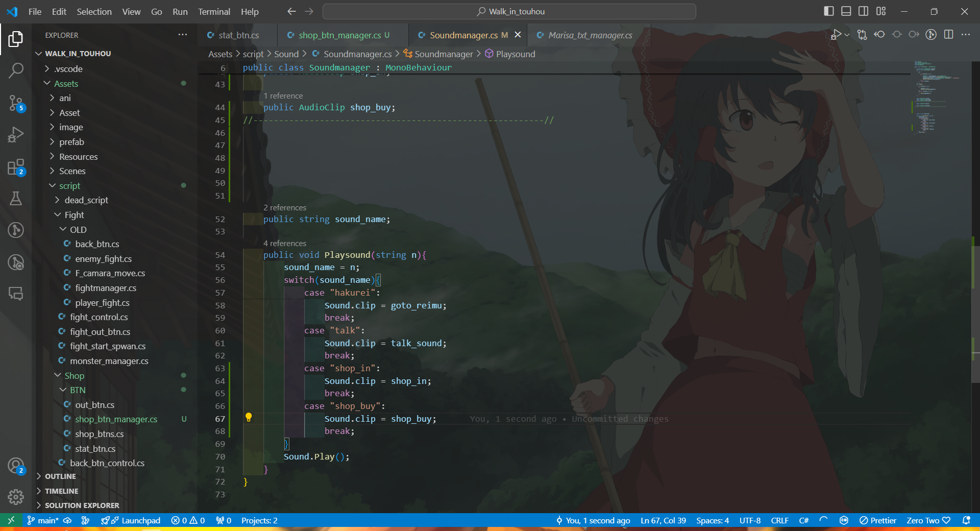Click the '4 references' code lens
980x531 pixels.
point(285,244)
